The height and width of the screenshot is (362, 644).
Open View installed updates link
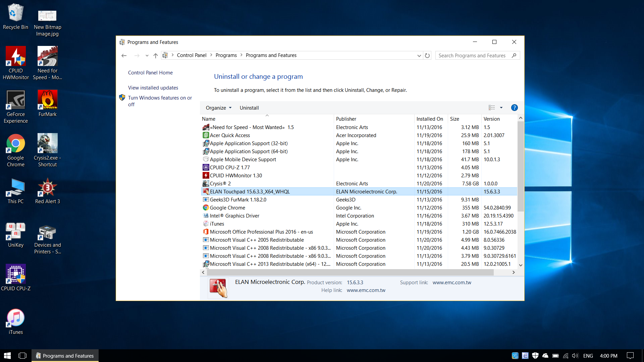153,88
